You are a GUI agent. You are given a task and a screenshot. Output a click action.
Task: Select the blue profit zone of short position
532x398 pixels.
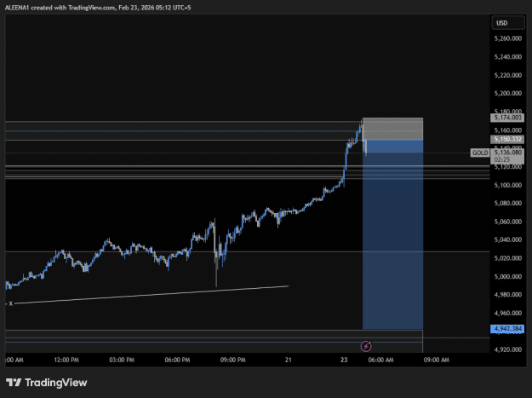(393, 234)
